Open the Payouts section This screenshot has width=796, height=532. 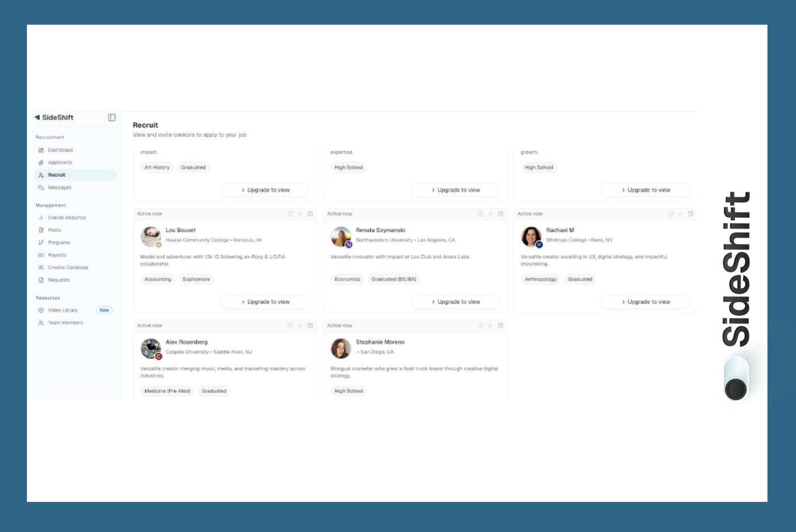tap(57, 255)
